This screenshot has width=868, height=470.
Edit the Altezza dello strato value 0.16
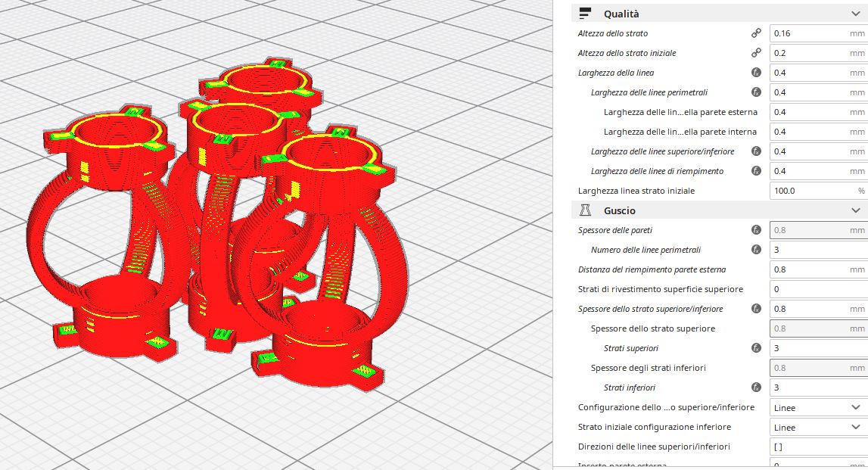tap(819, 33)
